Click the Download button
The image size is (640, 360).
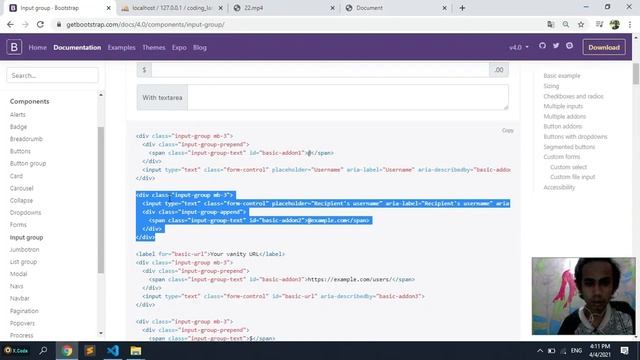pos(604,47)
